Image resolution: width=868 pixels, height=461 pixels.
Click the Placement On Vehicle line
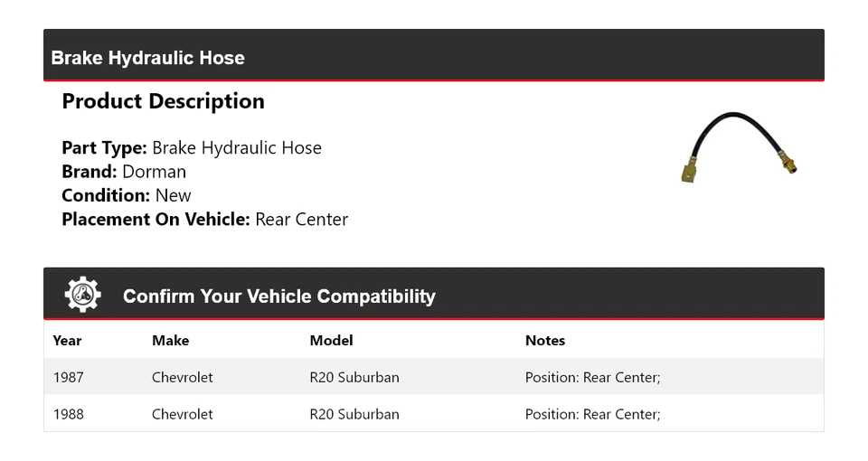(204, 219)
